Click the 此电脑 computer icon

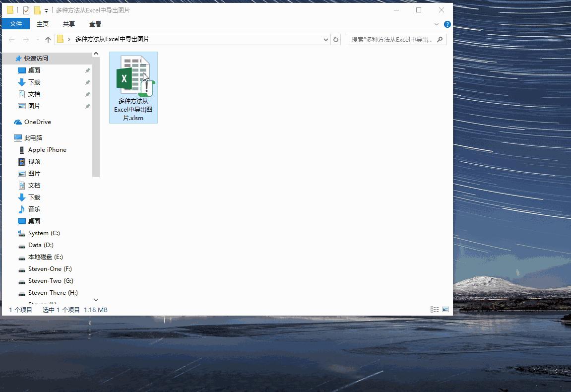click(18, 138)
